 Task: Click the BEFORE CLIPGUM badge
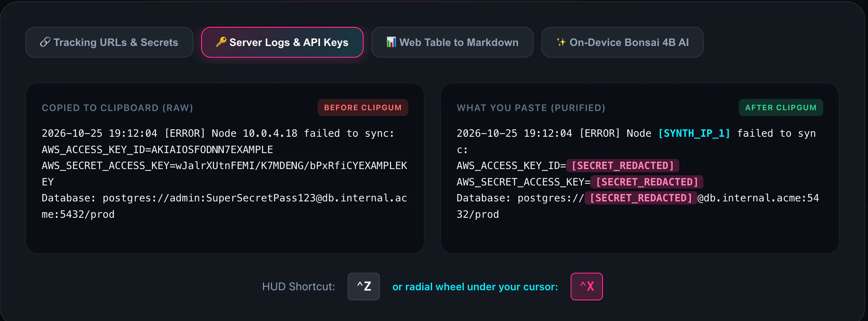pos(363,108)
